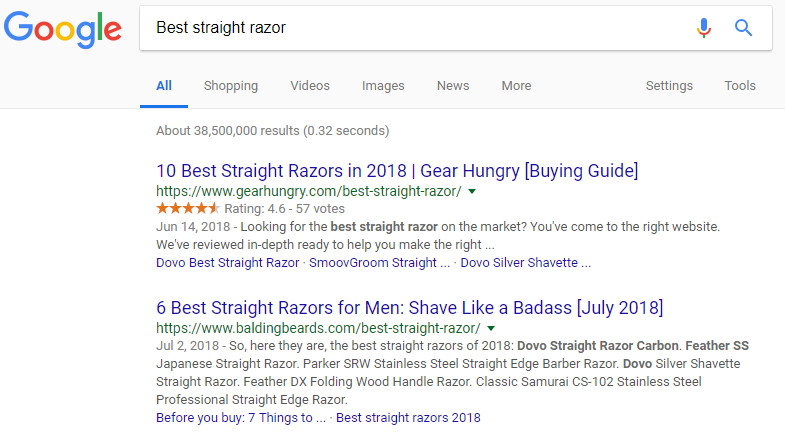Click the Dovo Best Straight Razor sitelink

point(227,264)
